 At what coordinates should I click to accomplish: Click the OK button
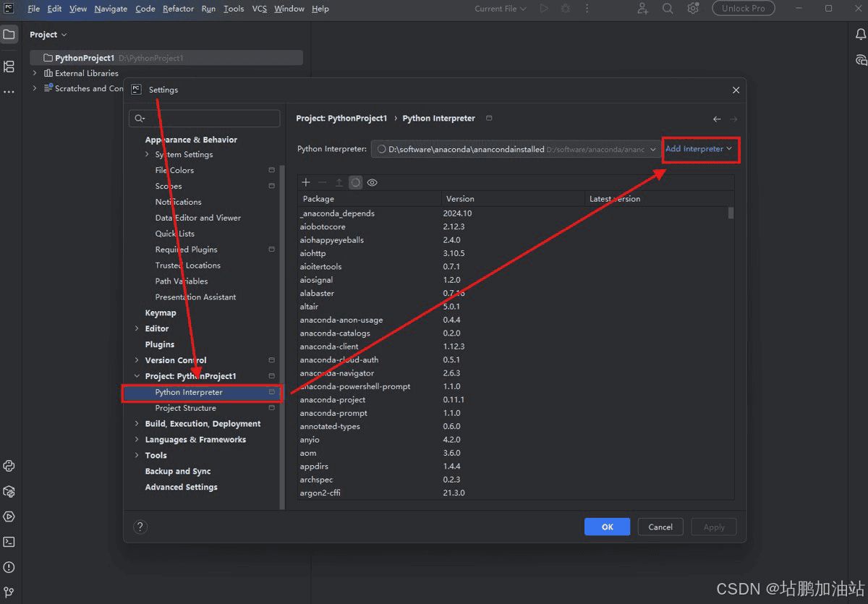tap(607, 527)
